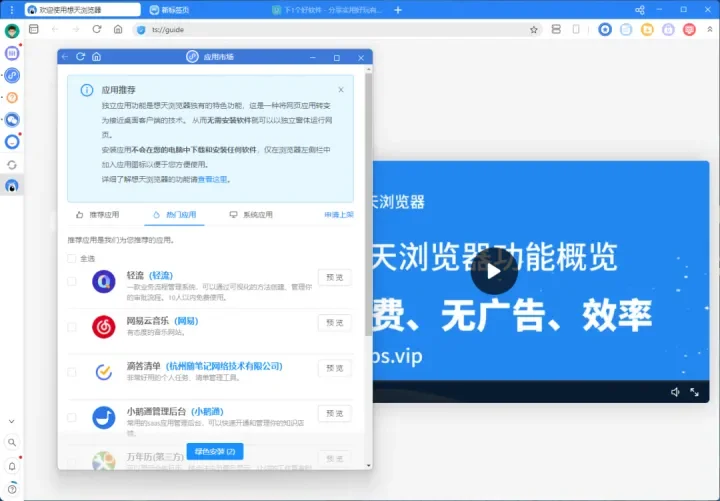Select the 下1个好软件 browser tab
This screenshot has width=720, height=501.
click(327, 10)
